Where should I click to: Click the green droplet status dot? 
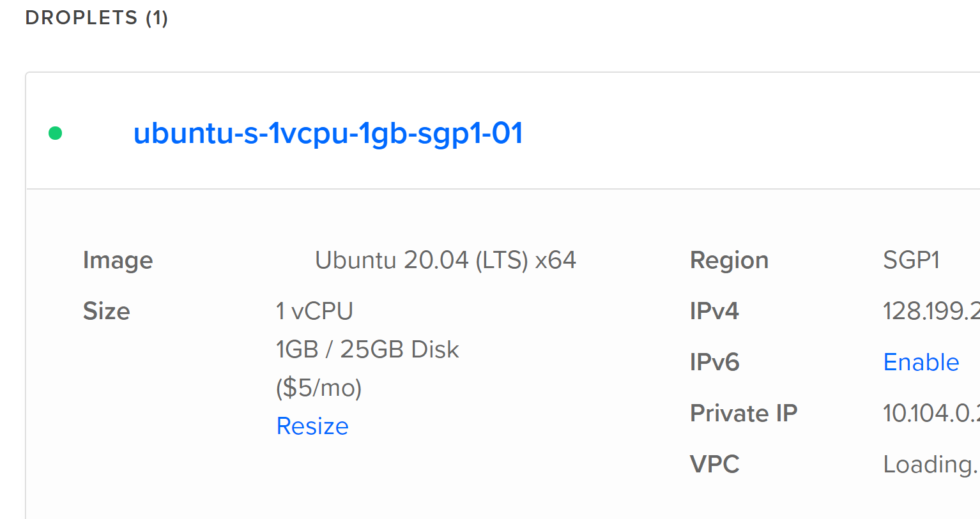[x=56, y=133]
